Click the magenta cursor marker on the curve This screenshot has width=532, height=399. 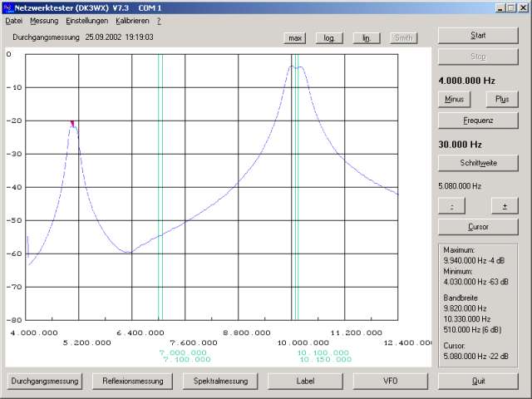(72, 124)
